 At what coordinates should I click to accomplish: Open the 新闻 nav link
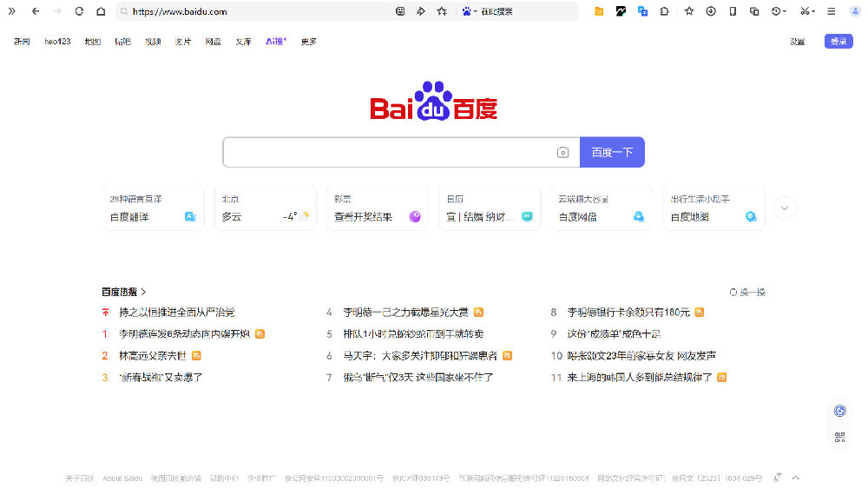point(22,42)
